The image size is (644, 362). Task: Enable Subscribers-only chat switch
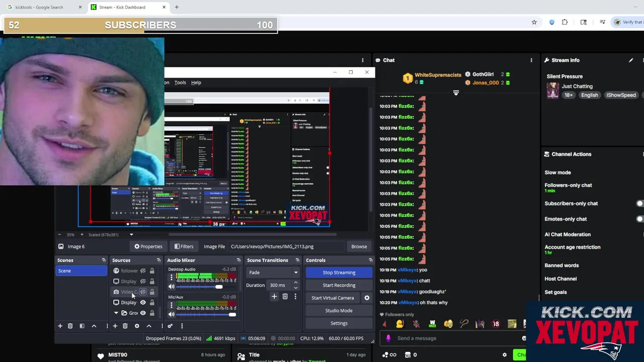point(639,204)
